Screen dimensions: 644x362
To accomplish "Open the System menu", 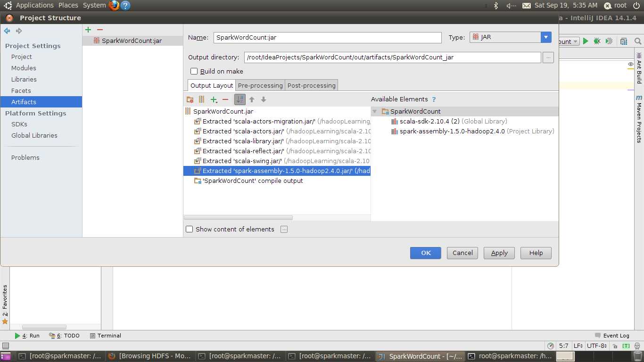I will pos(94,5).
